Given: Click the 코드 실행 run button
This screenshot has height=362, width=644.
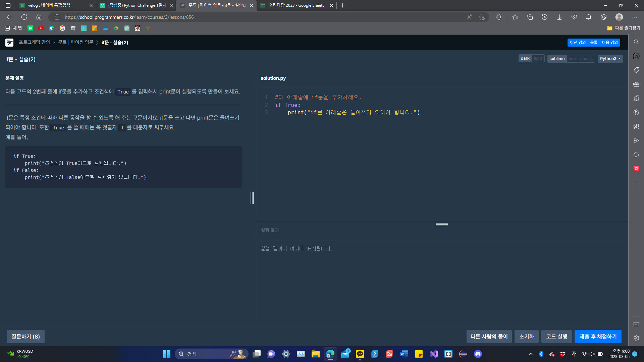Looking at the screenshot, I should 556,337.
